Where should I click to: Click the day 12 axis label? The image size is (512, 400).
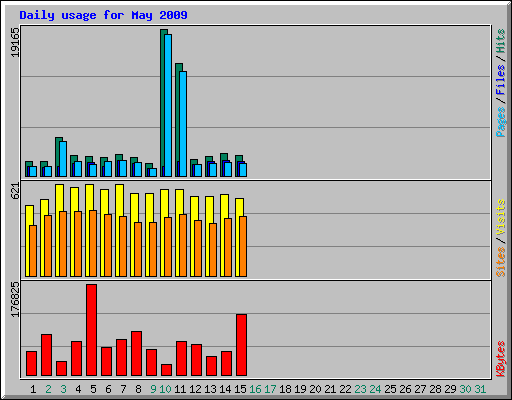pos(195,389)
